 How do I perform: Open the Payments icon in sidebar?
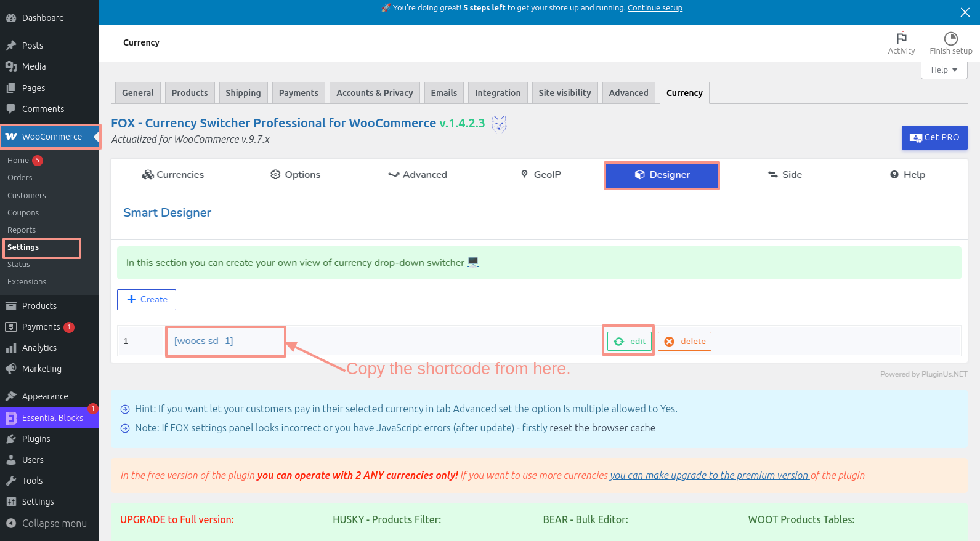point(11,327)
